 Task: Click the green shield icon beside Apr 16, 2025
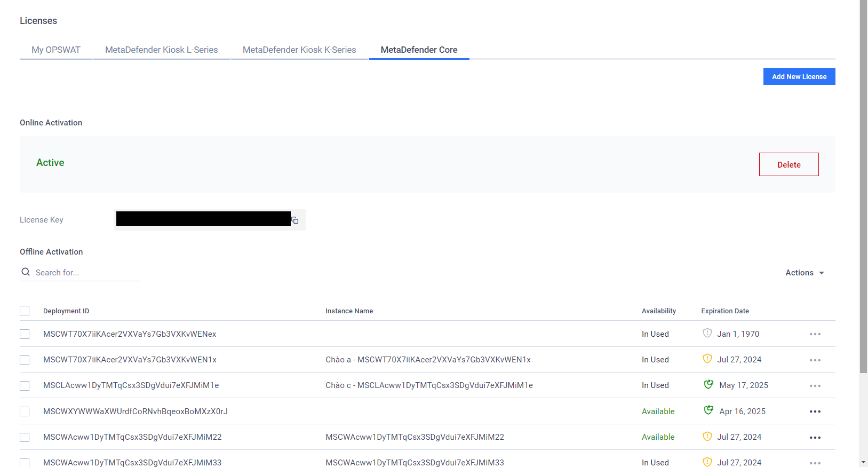coord(708,410)
